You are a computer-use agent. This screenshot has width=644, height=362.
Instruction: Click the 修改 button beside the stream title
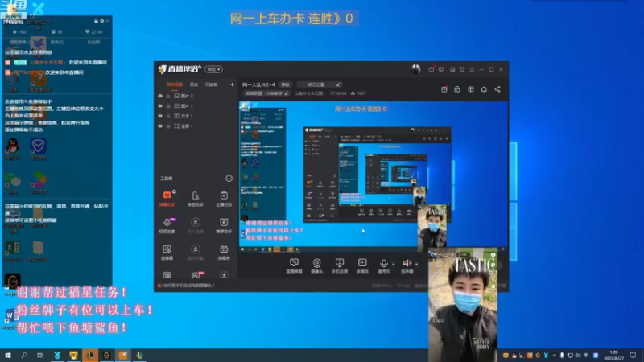click(285, 84)
